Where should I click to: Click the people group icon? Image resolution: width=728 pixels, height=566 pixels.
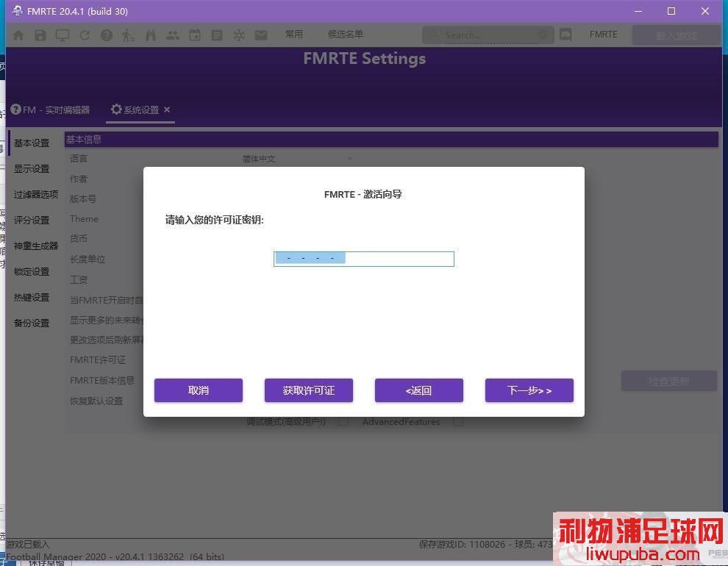click(x=173, y=35)
